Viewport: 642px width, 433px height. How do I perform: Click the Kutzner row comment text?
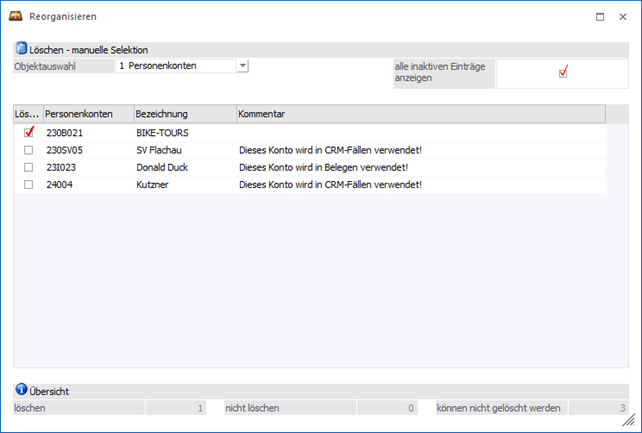pos(330,184)
